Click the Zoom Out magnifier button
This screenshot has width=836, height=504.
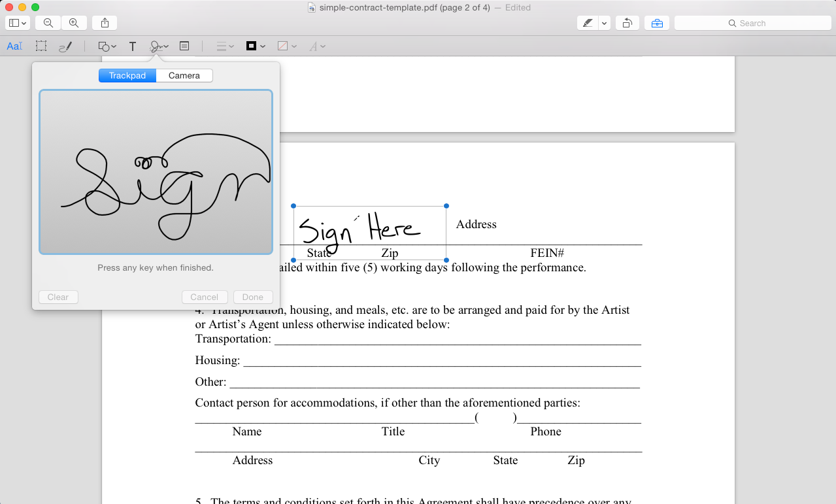click(x=48, y=23)
